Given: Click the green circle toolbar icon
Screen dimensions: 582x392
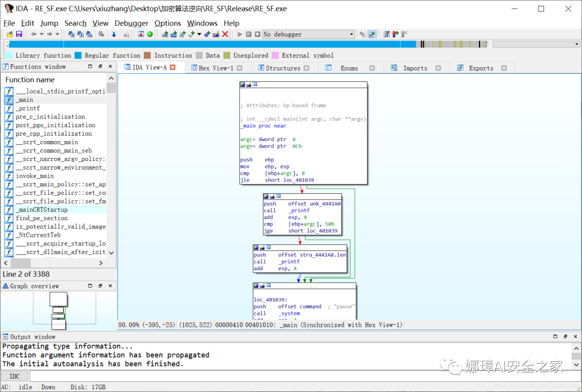Looking at the screenshot, I should [150, 34].
